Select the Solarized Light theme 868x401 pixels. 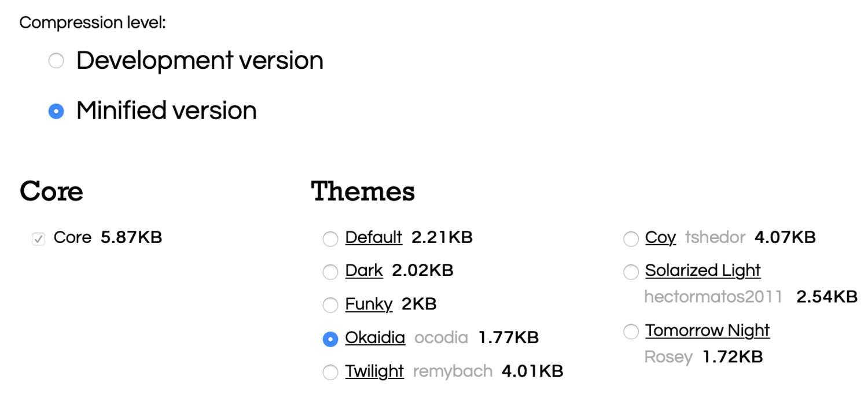pos(631,271)
